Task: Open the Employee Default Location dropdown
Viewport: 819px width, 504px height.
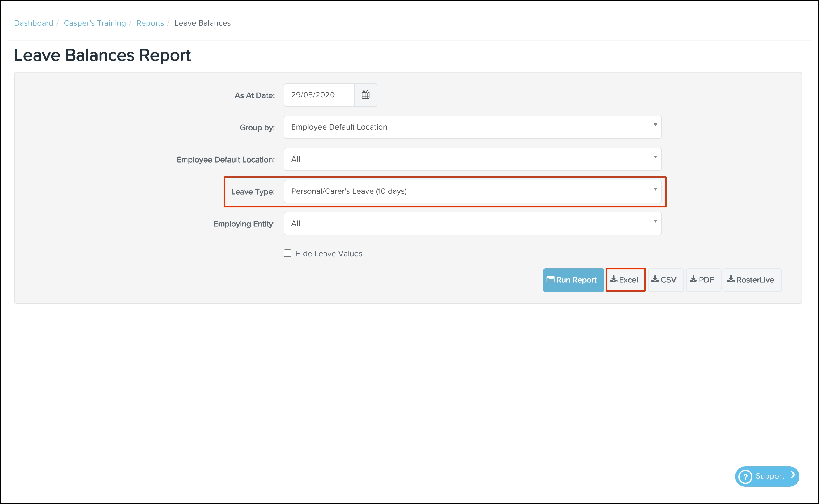Action: (472, 159)
